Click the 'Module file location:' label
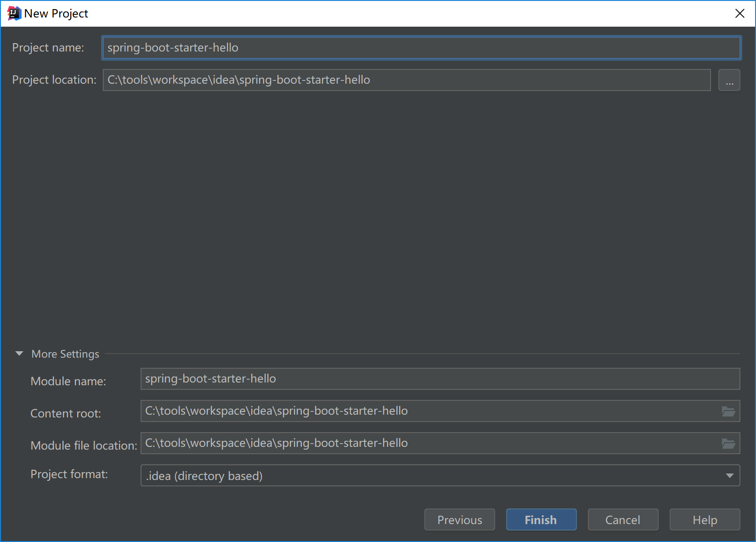Image resolution: width=756 pixels, height=542 pixels. pyautogui.click(x=84, y=445)
